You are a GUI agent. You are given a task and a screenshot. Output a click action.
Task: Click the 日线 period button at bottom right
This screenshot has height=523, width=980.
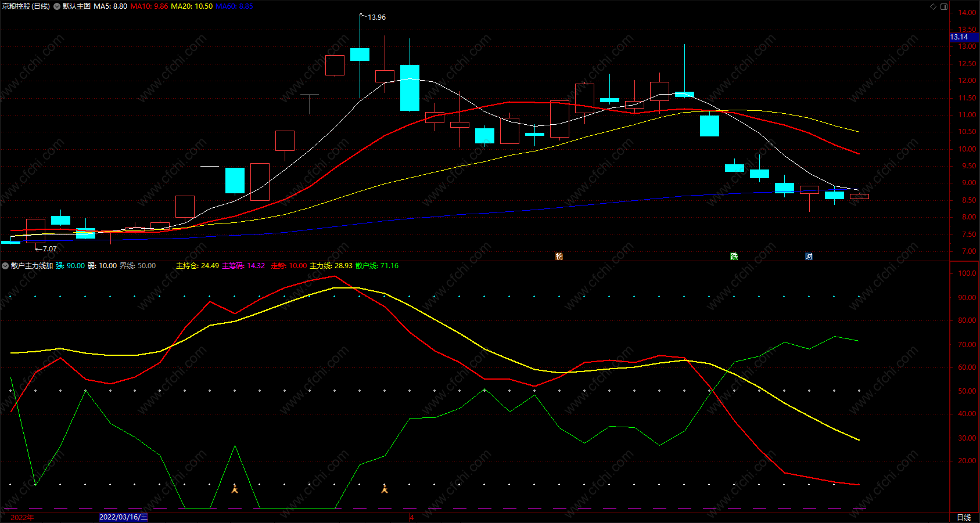point(964,517)
